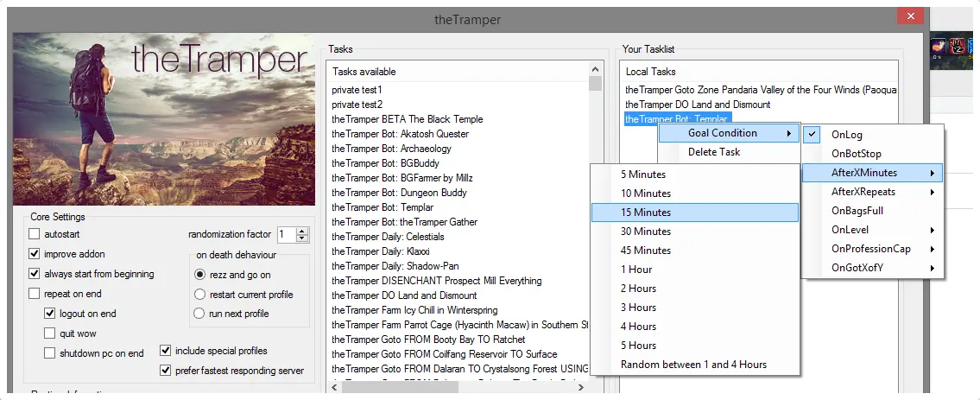Viewport: 980px width, 400px height.
Task: Select the Dungeon Buddy task
Action: (x=400, y=193)
